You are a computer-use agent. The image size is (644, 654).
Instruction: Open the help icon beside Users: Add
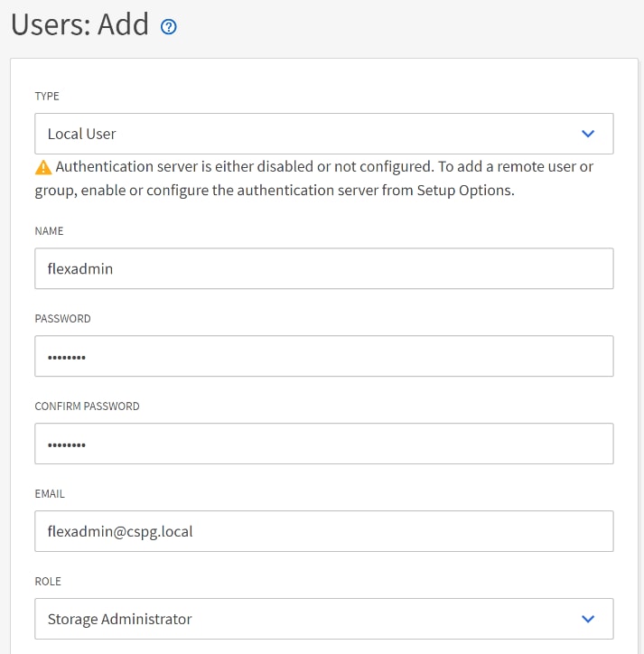[x=168, y=26]
